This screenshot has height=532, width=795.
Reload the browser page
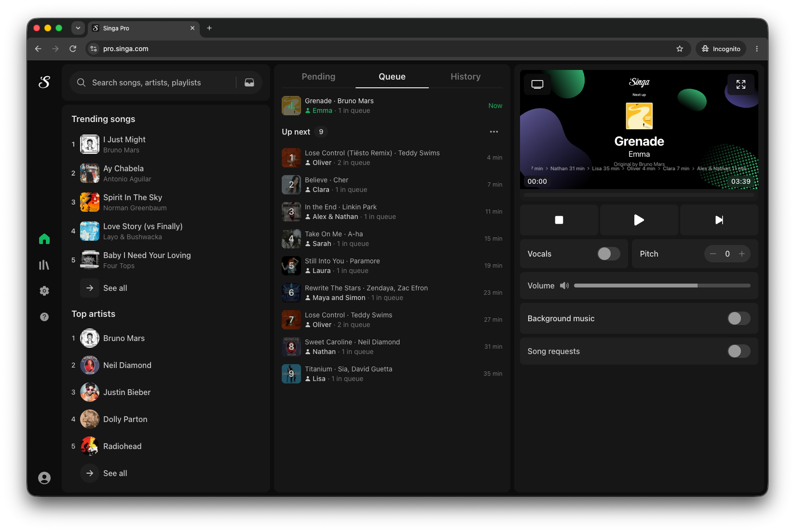click(73, 49)
